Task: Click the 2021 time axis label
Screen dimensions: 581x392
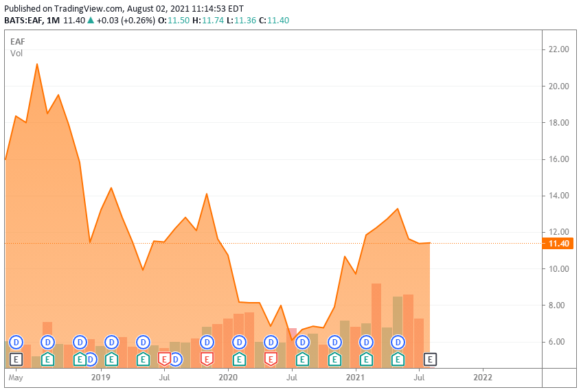Action: (x=355, y=377)
